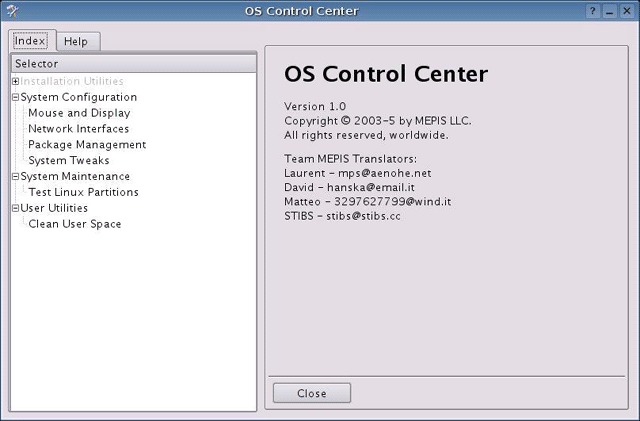Close window using title bar X button
The image size is (640, 421).
(627, 11)
